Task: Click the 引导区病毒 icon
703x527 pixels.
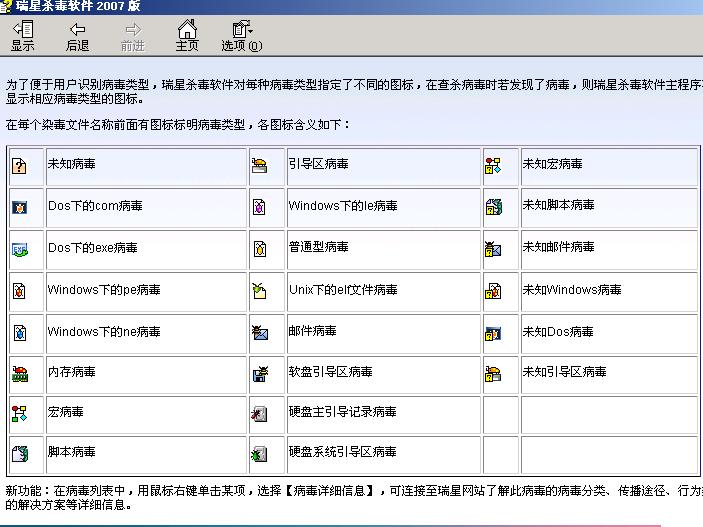Action: [260, 166]
